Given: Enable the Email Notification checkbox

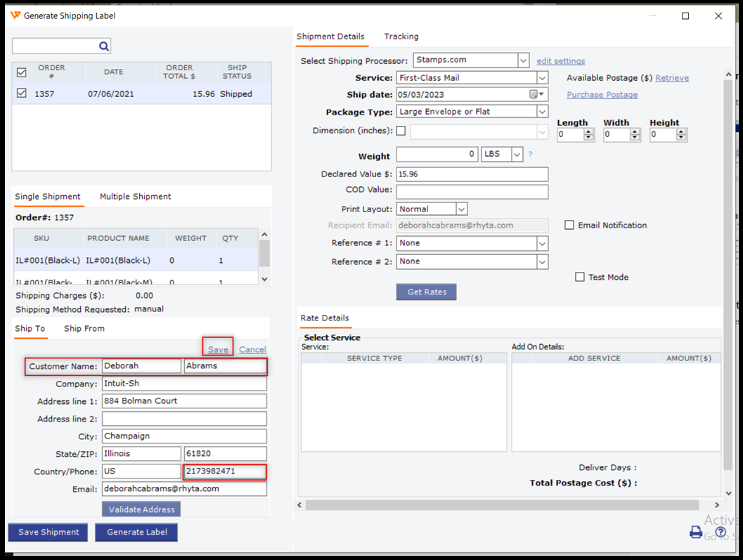Looking at the screenshot, I should (569, 226).
